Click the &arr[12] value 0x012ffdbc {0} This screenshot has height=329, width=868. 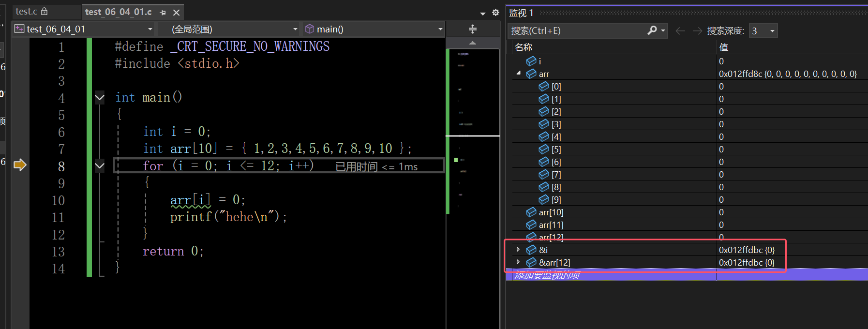[747, 263]
